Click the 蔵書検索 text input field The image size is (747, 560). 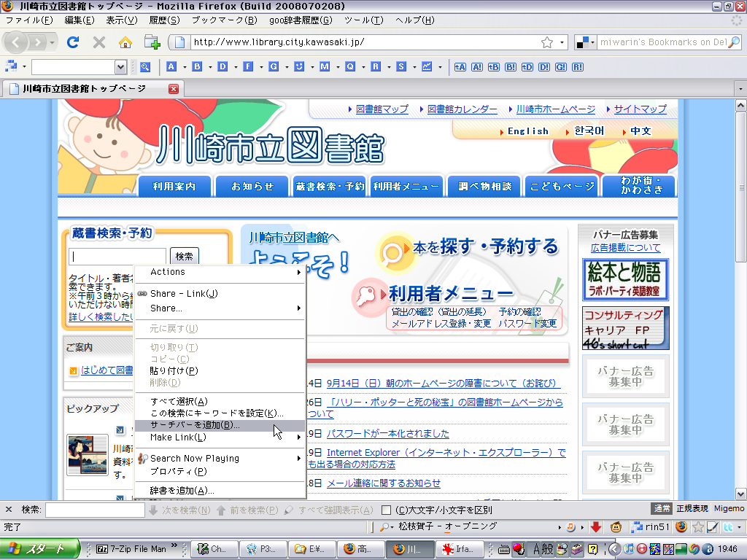117,257
